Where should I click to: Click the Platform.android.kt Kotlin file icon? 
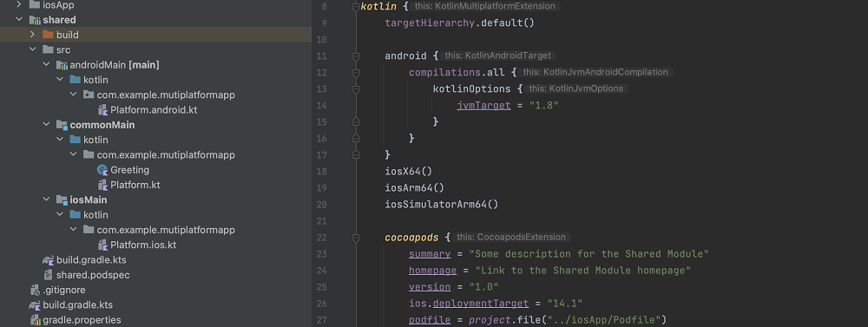(x=102, y=110)
